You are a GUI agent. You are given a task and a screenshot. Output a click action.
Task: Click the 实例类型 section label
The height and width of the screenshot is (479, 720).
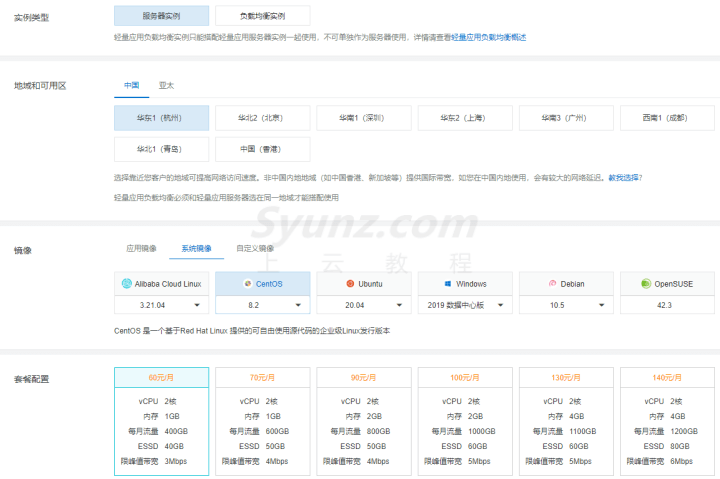pos(31,17)
